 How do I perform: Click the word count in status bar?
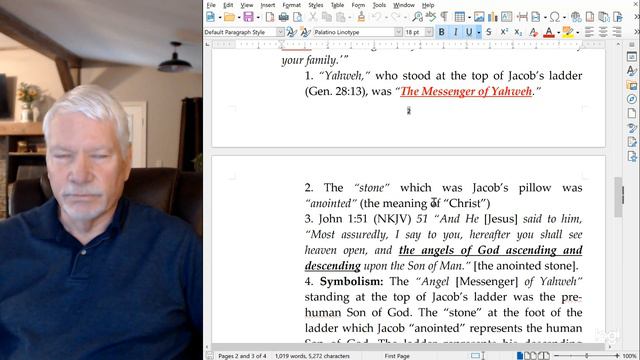coord(312,356)
